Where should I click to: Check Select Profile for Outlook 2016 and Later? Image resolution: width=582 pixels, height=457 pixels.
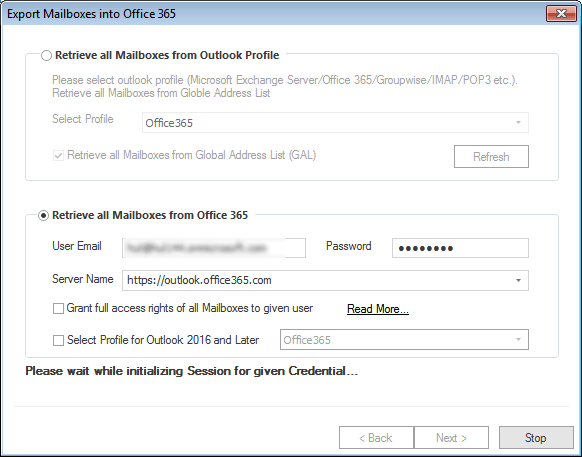pyautogui.click(x=58, y=340)
